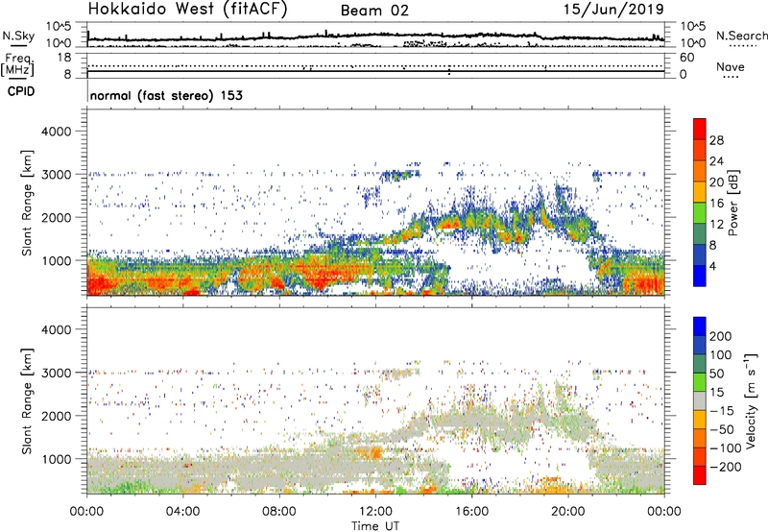The width and height of the screenshot is (768, 532).
Task: Click the 'CPID' row label
Action: (21, 91)
